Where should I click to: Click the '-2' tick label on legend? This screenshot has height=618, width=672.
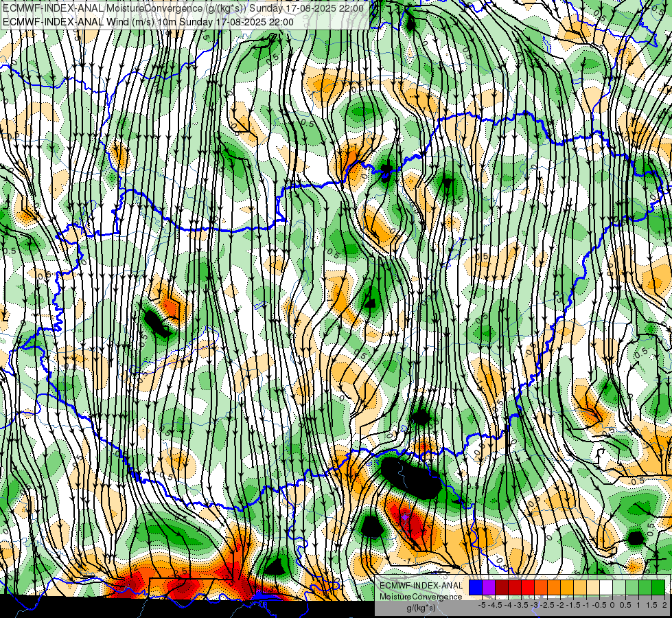(560, 605)
